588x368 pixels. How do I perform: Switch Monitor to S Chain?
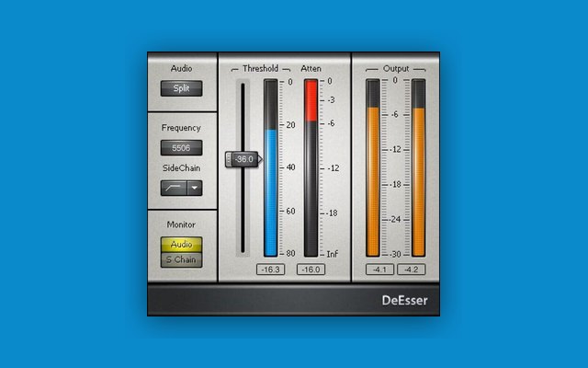pyautogui.click(x=182, y=259)
